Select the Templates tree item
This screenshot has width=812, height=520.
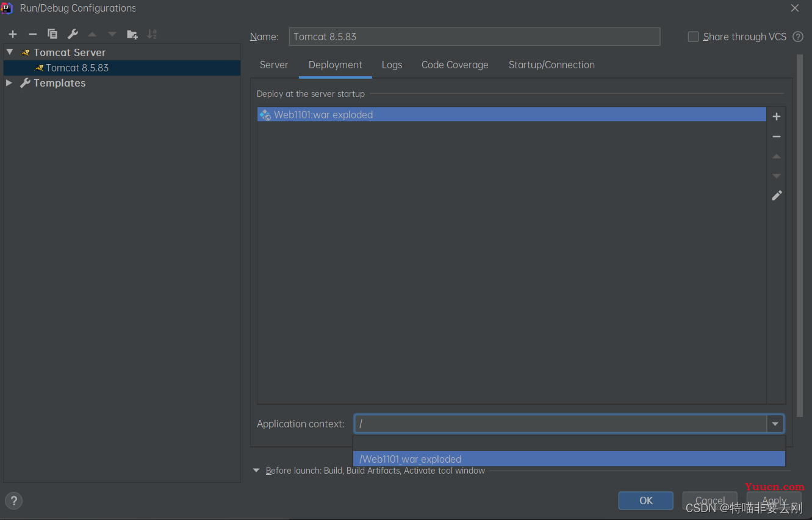(60, 83)
